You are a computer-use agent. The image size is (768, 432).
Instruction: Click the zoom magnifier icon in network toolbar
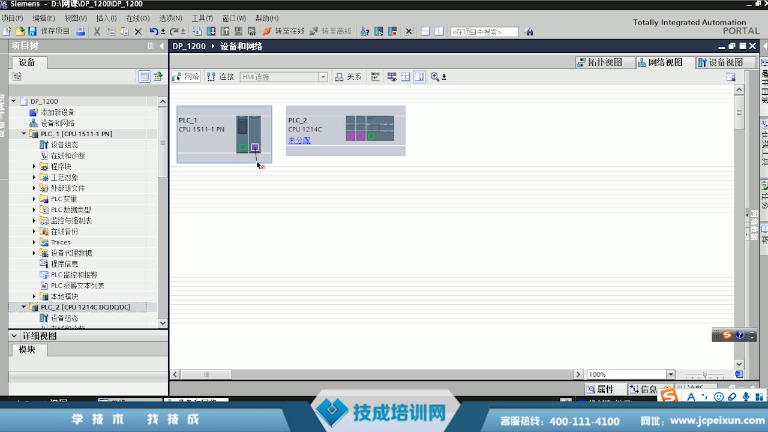coord(435,77)
